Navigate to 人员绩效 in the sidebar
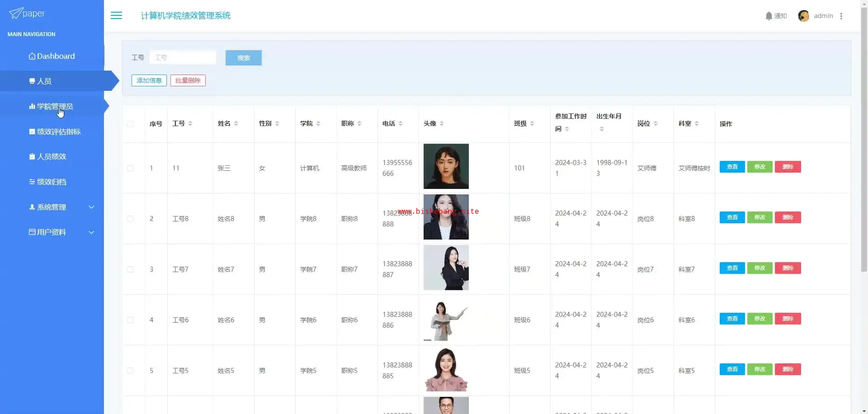This screenshot has width=868, height=414. pyautogui.click(x=52, y=156)
